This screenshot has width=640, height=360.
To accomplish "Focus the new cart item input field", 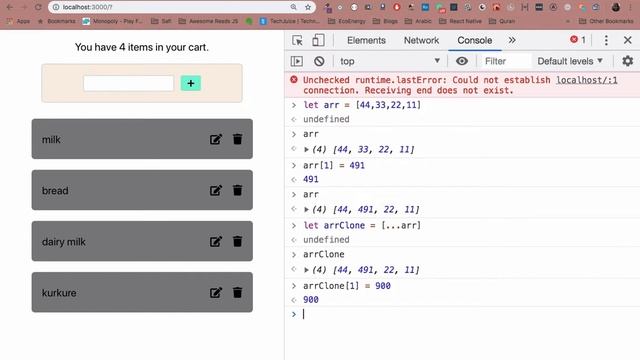I will [x=129, y=83].
